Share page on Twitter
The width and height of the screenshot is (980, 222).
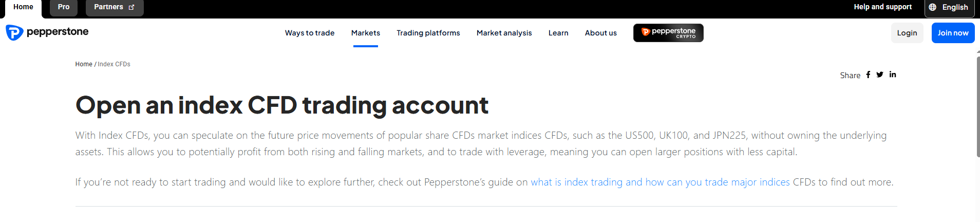(x=880, y=75)
